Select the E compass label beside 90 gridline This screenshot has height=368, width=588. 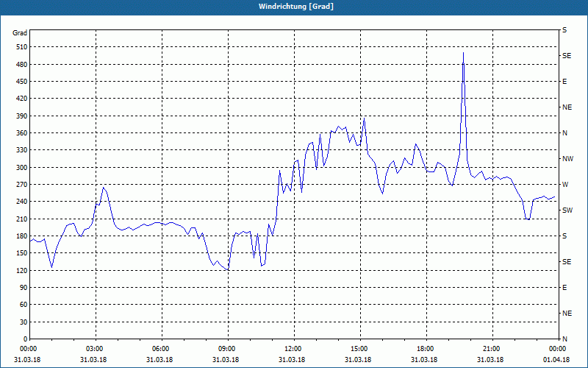[564, 288]
